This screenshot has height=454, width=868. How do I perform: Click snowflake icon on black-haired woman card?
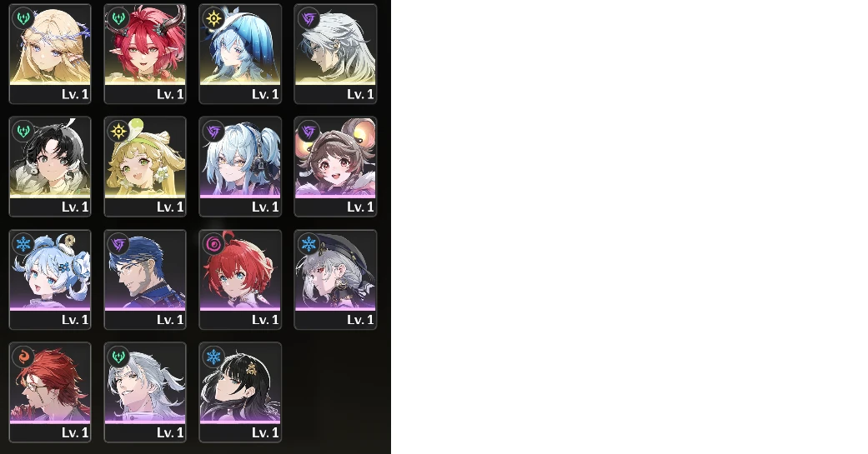pos(213,357)
